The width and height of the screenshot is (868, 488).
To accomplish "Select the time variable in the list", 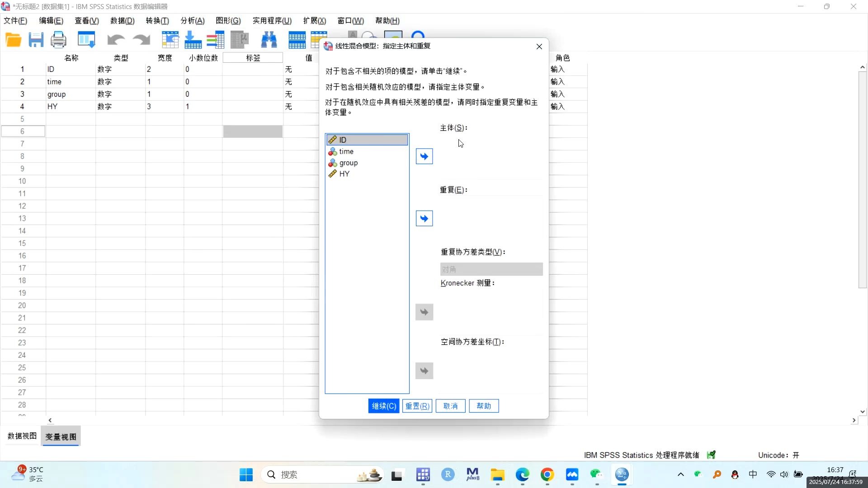I will coord(346,151).
